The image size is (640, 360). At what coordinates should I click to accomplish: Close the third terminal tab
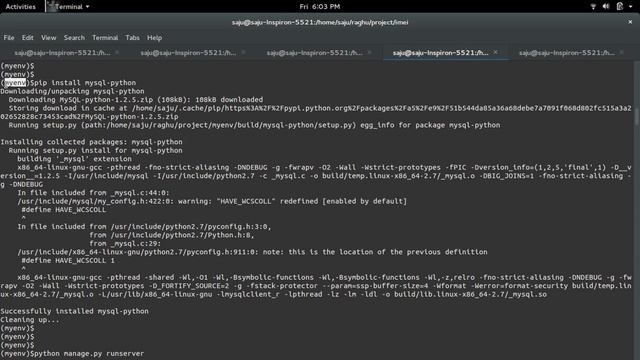point(369,52)
